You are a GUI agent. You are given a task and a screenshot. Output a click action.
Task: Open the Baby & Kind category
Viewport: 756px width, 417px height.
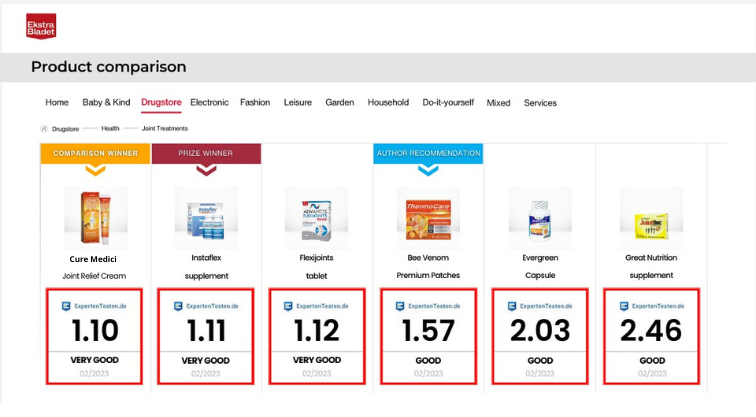click(x=106, y=102)
